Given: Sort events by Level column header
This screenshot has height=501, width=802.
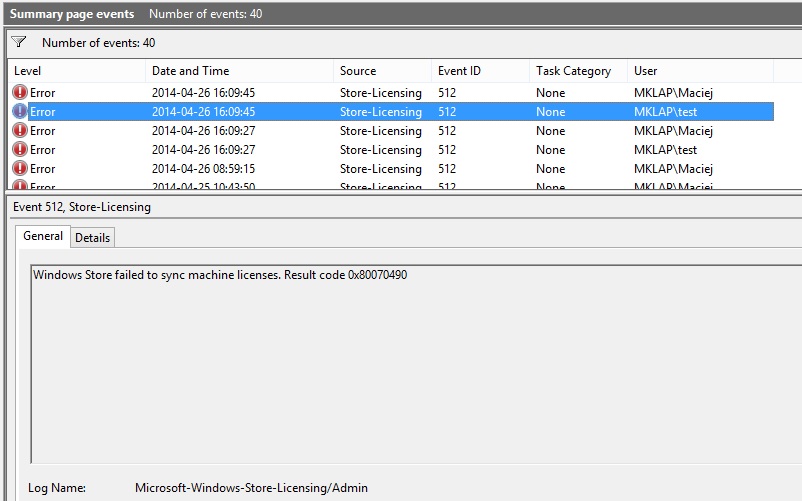Looking at the screenshot, I should (77, 71).
